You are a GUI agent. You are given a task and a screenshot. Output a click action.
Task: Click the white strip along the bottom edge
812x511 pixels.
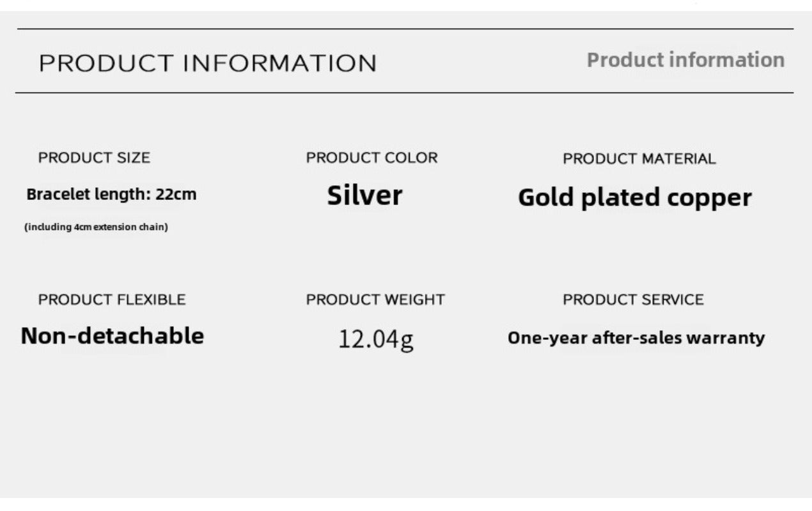pyautogui.click(x=405, y=505)
